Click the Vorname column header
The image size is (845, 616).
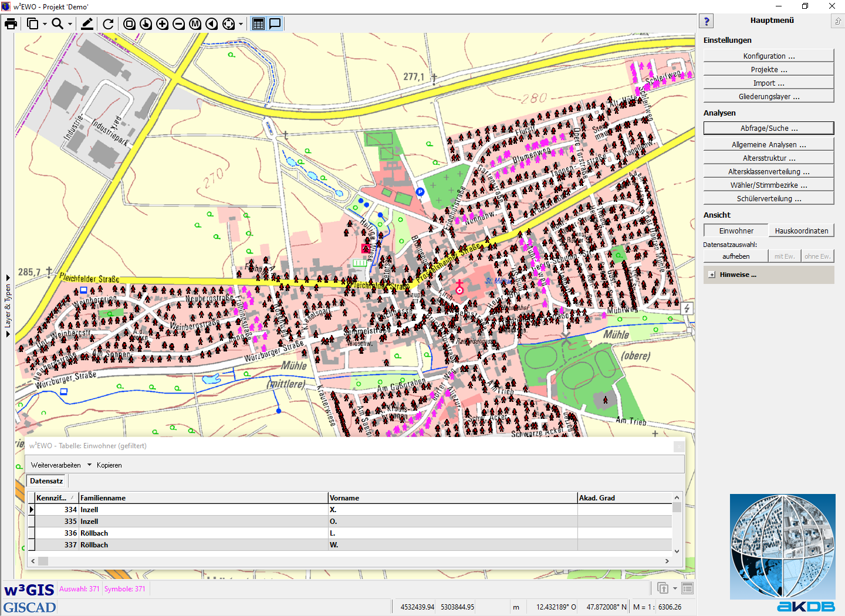pos(452,497)
